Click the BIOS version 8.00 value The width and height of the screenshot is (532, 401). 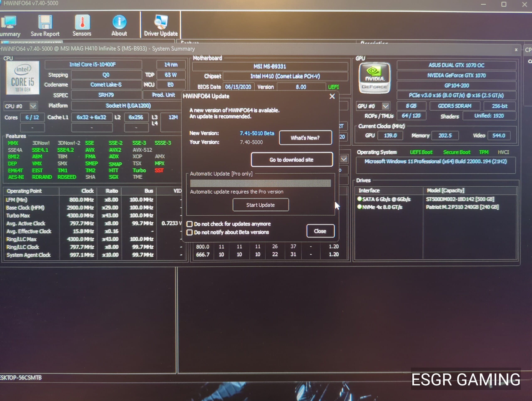click(x=301, y=87)
